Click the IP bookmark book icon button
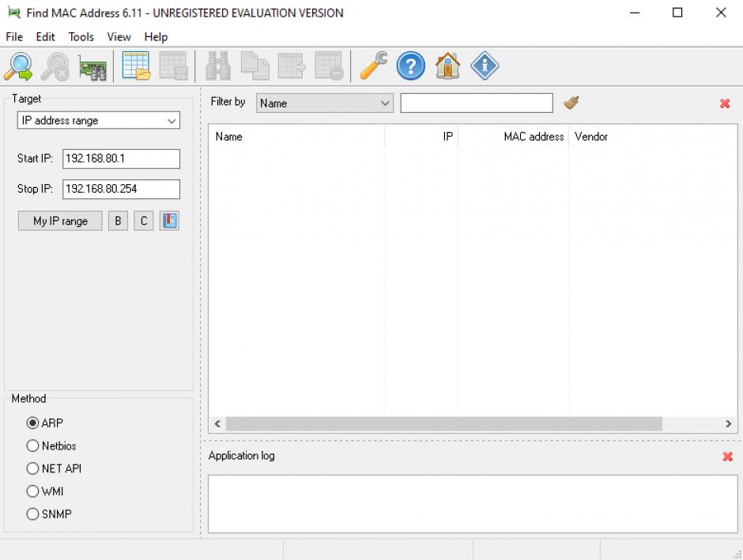 (169, 220)
